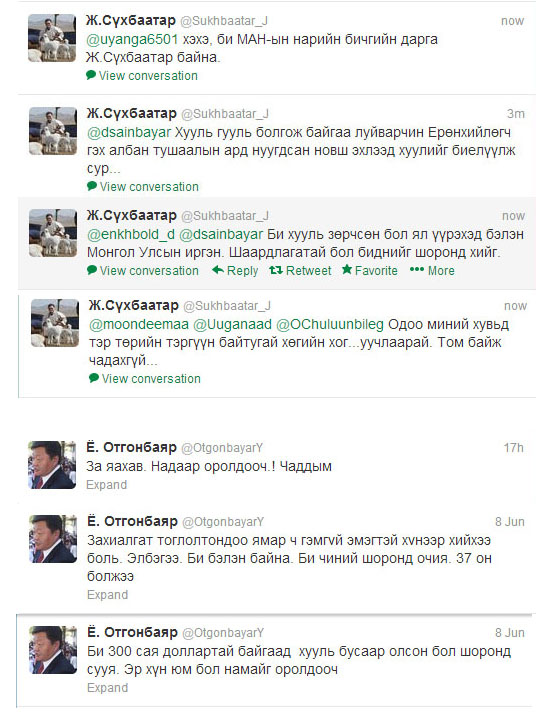Open the More options dots
The height and width of the screenshot is (725, 536).
click(x=417, y=270)
